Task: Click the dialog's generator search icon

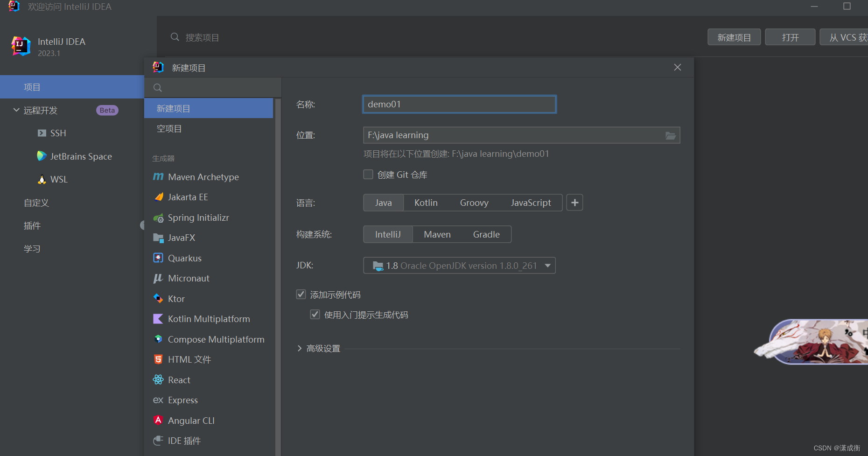Action: (158, 88)
